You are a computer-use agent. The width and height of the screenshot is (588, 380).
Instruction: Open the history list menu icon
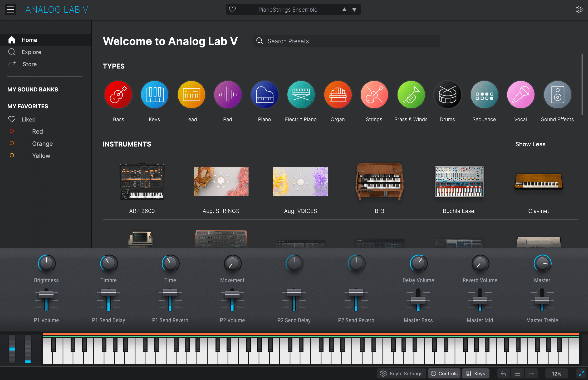tap(517, 373)
